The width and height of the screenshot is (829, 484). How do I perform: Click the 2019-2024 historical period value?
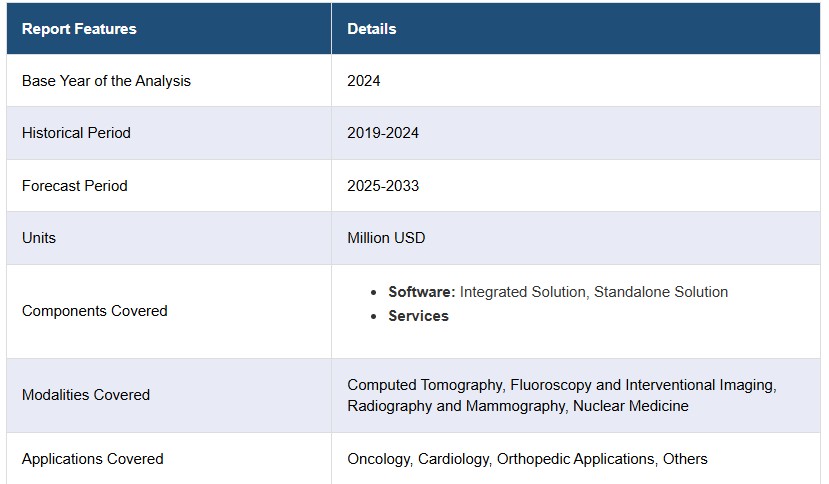[x=383, y=133]
